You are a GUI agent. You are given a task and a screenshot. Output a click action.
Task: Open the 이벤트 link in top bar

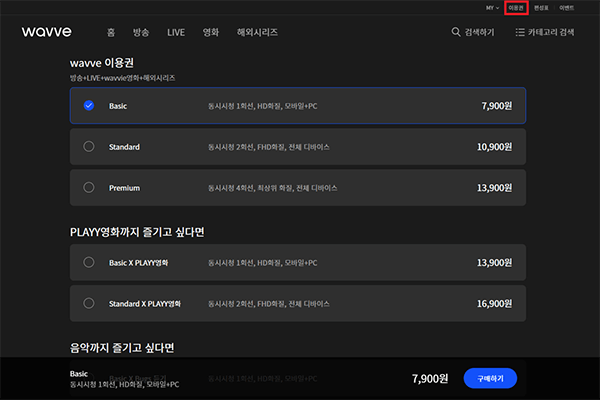click(x=566, y=8)
